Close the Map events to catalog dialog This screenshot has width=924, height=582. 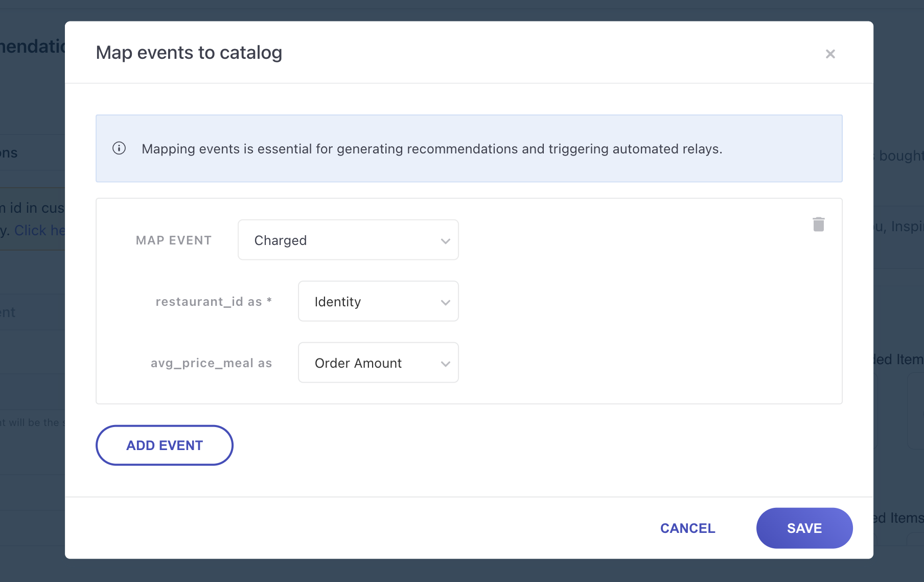click(830, 54)
